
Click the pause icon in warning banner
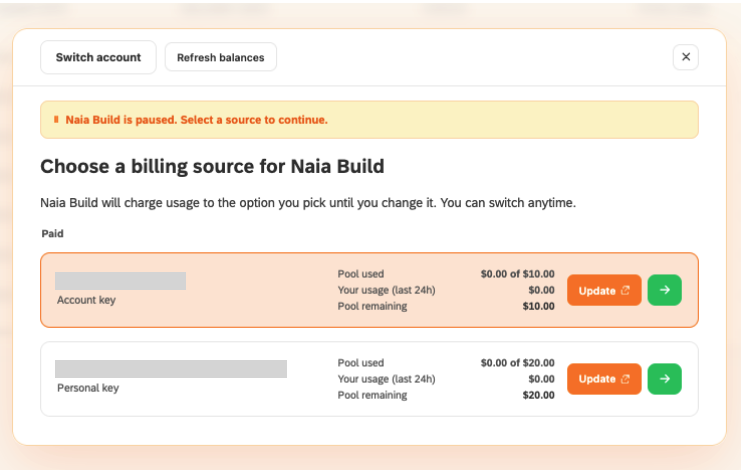56,120
